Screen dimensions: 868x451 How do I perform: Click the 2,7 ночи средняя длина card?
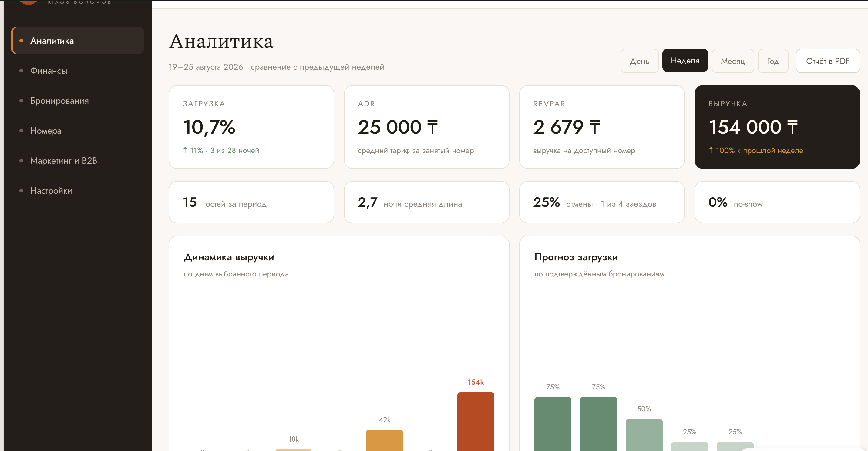426,202
